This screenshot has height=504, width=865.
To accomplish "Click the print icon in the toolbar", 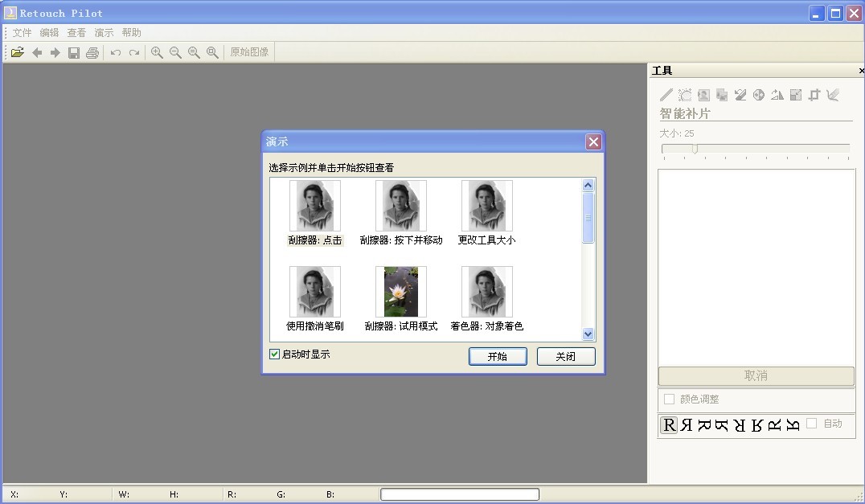I will [92, 51].
